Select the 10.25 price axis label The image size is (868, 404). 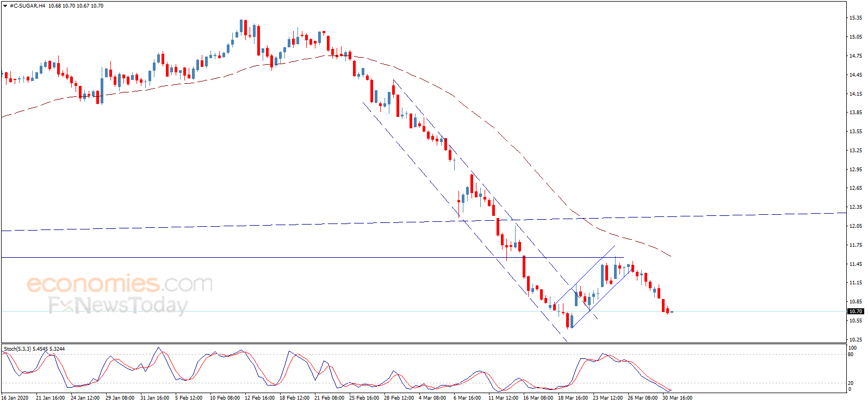coord(855,340)
